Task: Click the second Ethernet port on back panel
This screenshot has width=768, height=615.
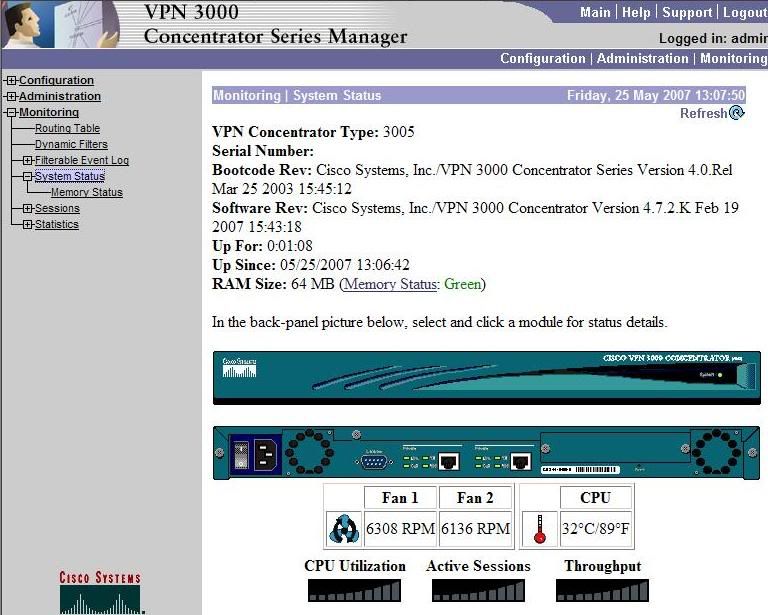Action: click(521, 461)
